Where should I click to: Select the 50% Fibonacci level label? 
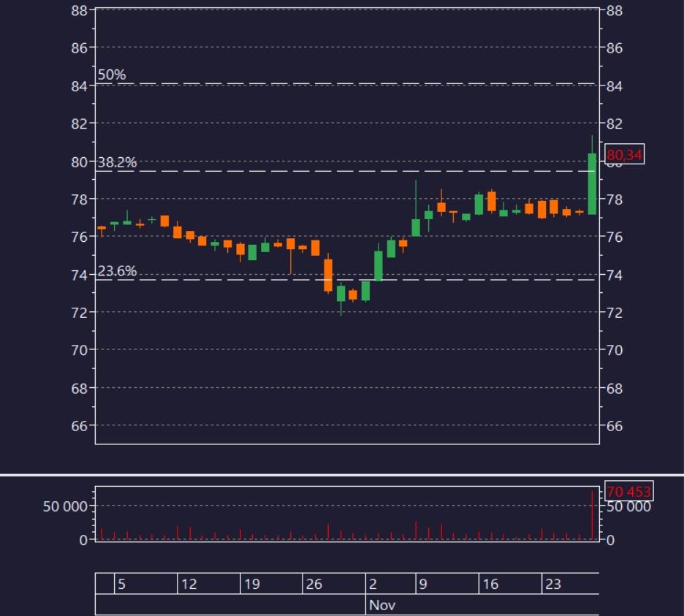112,75
